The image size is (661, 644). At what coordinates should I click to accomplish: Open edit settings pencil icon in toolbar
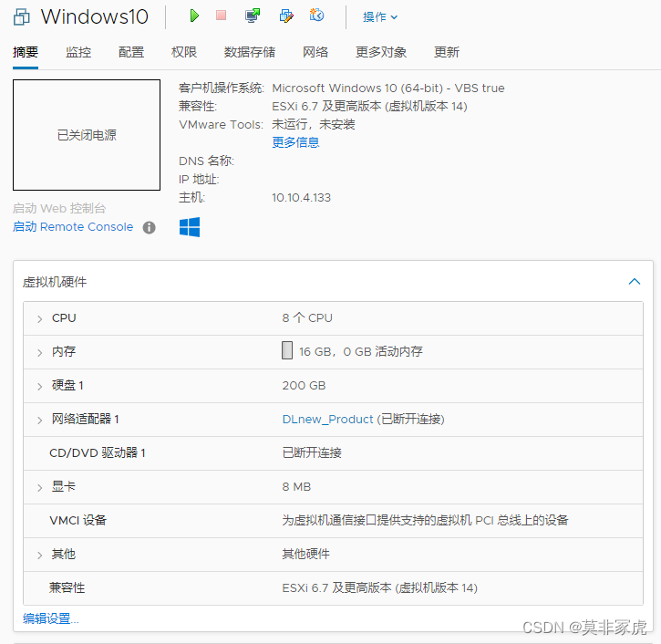coord(286,16)
